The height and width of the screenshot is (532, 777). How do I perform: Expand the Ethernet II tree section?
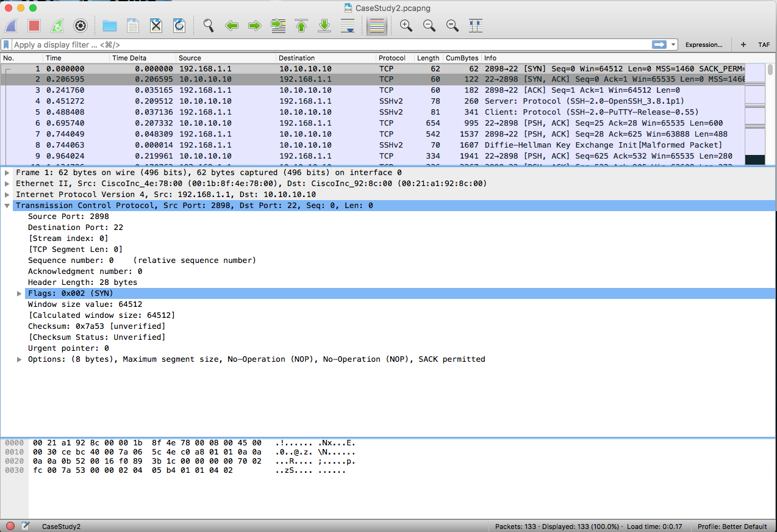pos(7,184)
